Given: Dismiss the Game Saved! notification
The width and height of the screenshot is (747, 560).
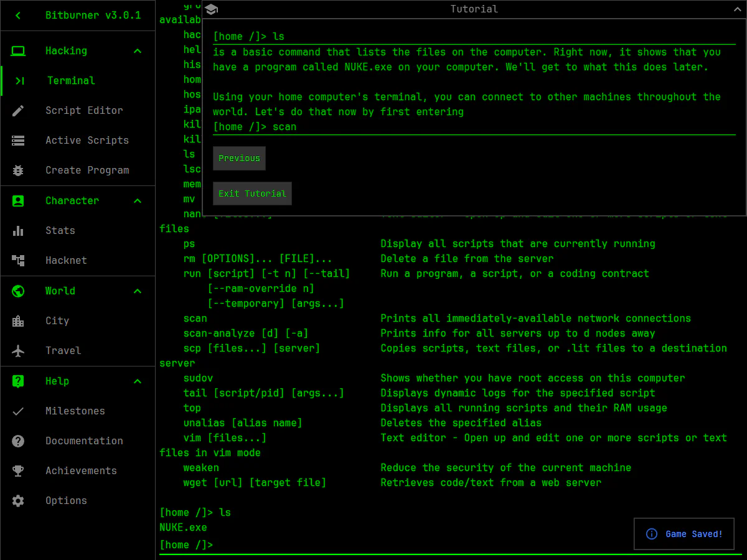Looking at the screenshot, I should (x=685, y=534).
